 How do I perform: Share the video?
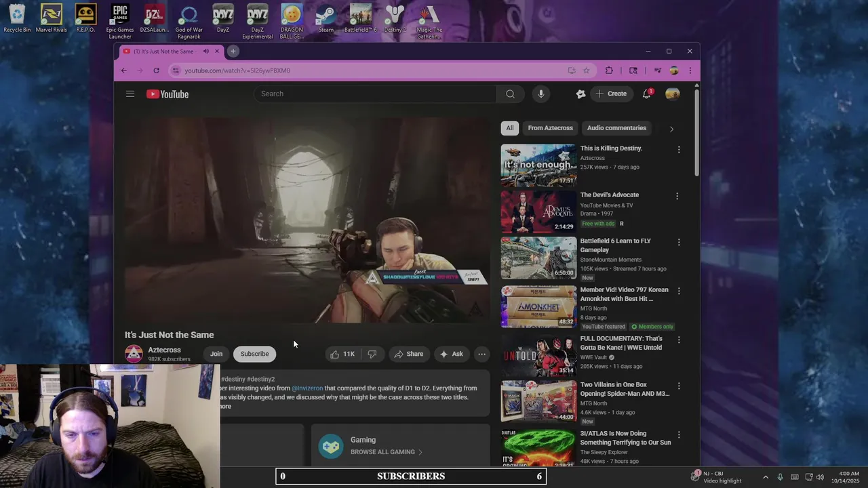(409, 354)
